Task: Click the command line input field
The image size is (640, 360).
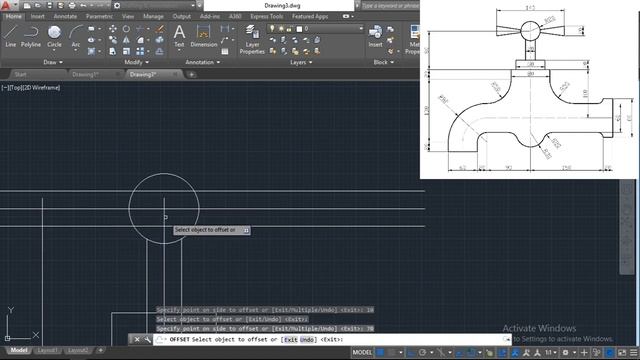Action: [331, 340]
